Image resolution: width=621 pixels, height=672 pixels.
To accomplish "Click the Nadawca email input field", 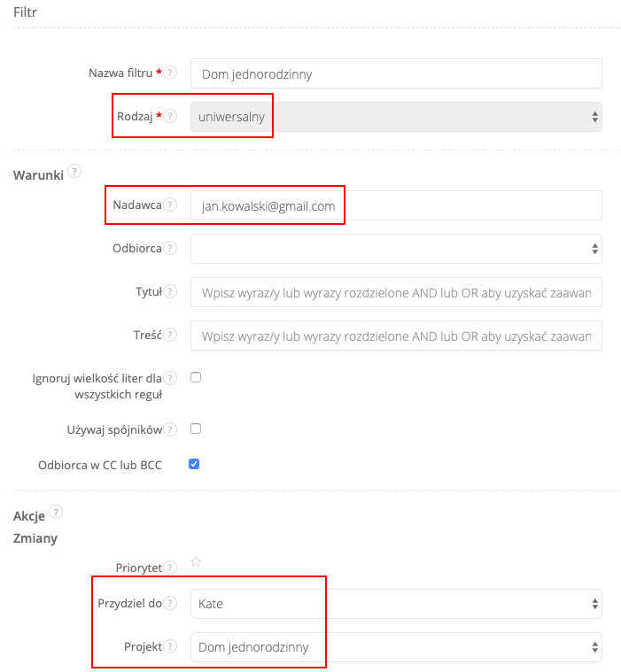I will tap(396, 205).
